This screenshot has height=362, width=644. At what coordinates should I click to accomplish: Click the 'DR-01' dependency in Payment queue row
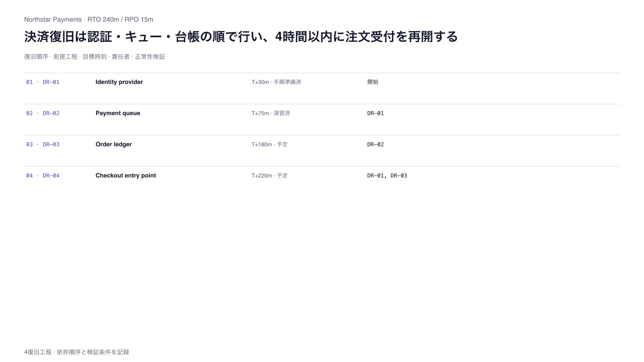(375, 113)
